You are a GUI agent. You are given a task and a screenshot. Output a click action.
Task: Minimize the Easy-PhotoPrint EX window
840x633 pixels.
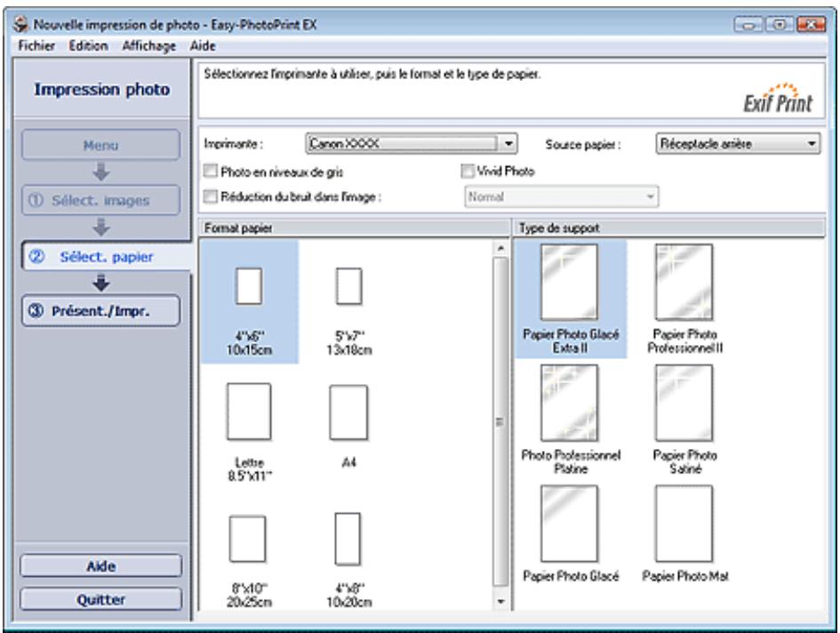(748, 25)
